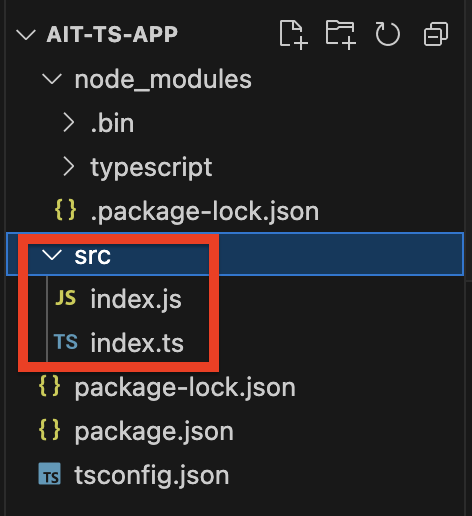Viewport: 472px width, 516px height.
Task: Open the package.json file
Action: pos(154,431)
